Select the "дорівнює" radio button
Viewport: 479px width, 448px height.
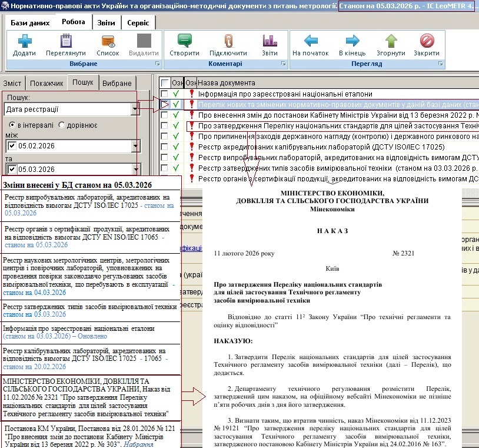point(62,125)
